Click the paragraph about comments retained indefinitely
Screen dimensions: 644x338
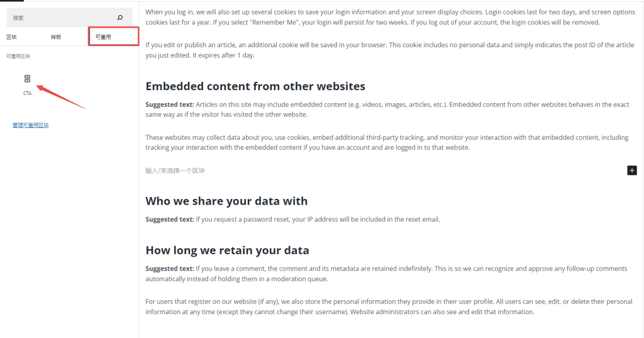pos(386,274)
